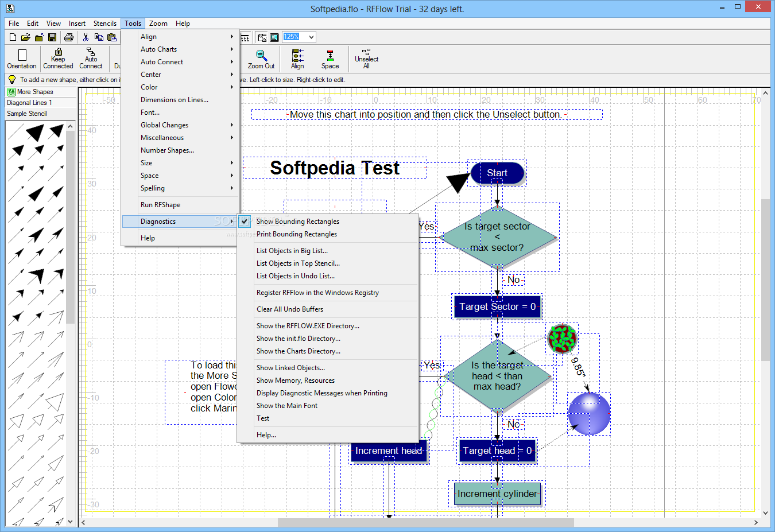The width and height of the screenshot is (775, 532).
Task: Select the Increment cylinder shape
Action: click(497, 494)
